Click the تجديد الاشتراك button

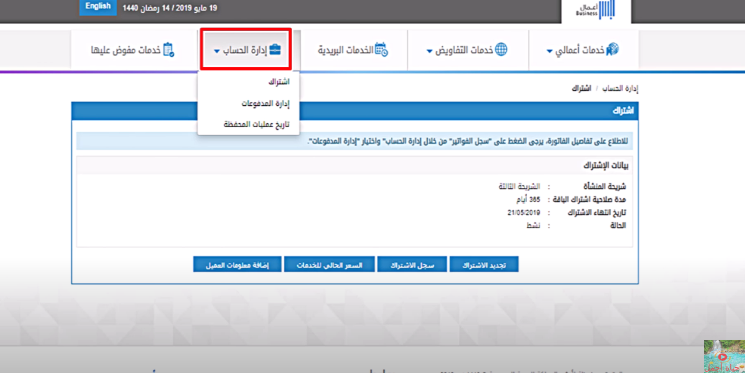484,265
